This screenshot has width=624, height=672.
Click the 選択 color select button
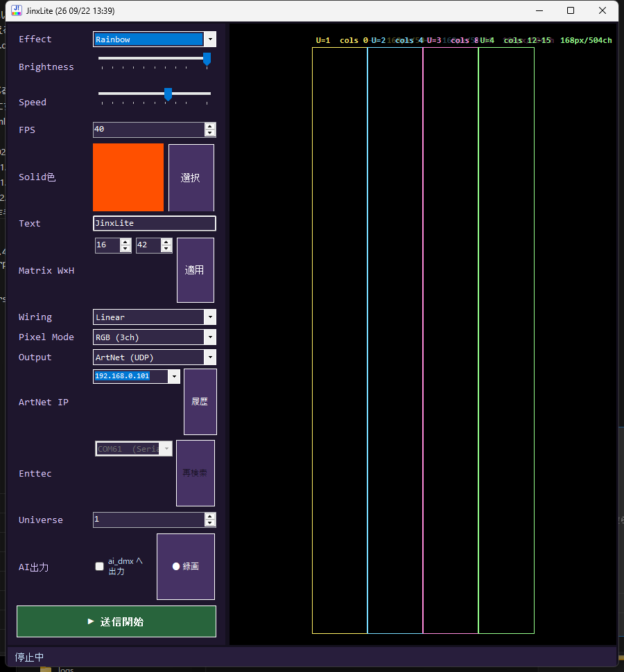click(191, 177)
